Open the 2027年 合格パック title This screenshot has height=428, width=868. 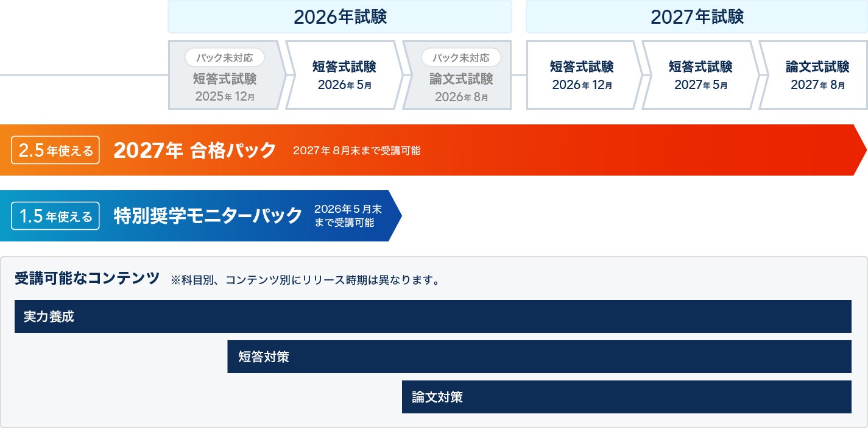[194, 151]
